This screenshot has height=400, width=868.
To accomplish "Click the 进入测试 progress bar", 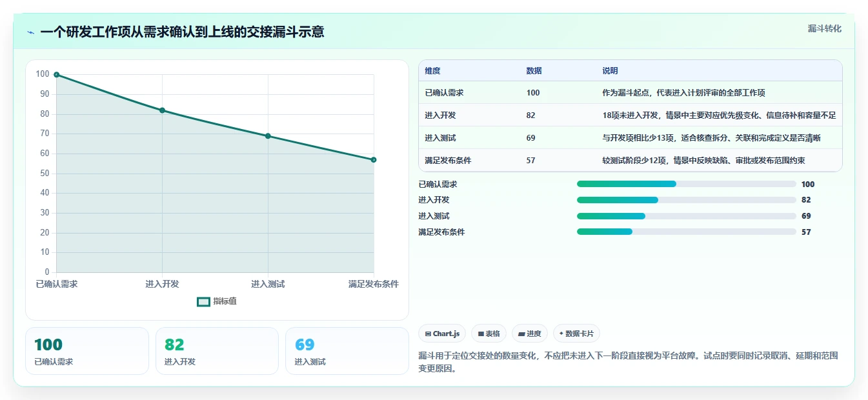I will (686, 216).
